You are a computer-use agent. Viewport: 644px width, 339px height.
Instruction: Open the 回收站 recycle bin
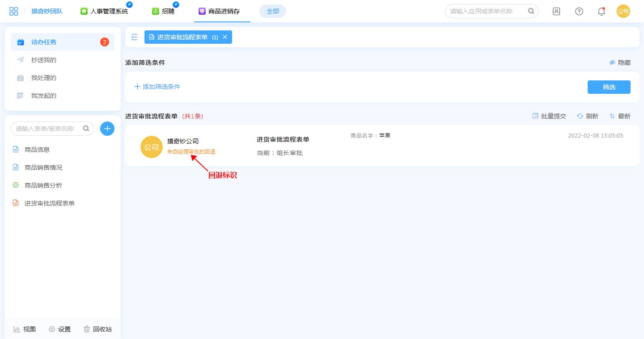[97, 329]
